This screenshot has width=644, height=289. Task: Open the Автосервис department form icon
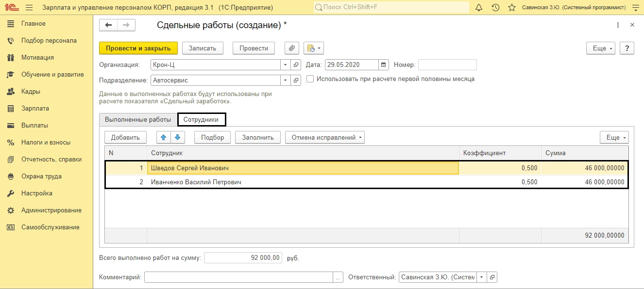(x=296, y=80)
